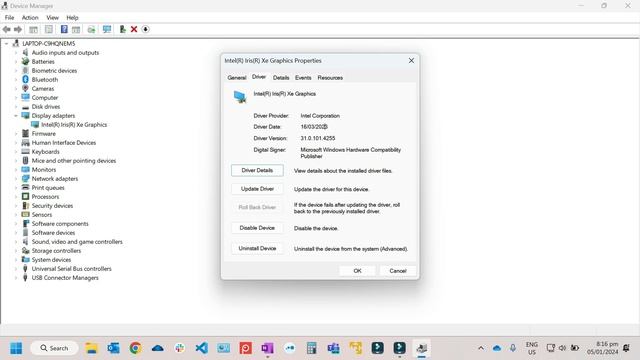This screenshot has width=640, height=360.
Task: Open Outlook from the taskbar
Action: (113, 348)
